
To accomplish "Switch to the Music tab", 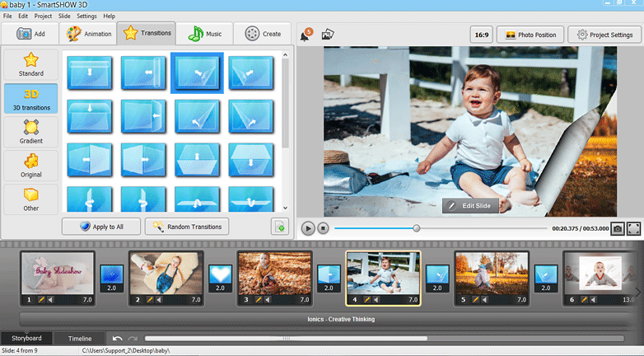I will tap(204, 34).
